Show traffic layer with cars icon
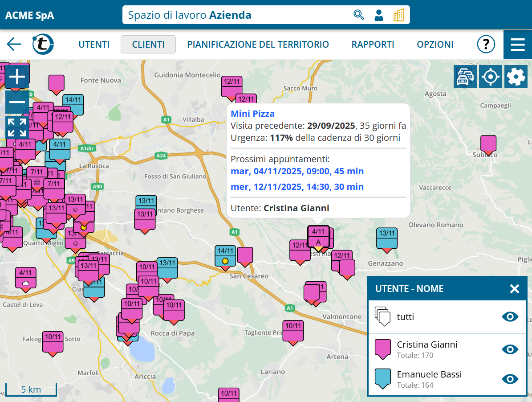The height and width of the screenshot is (402, 532). click(x=465, y=77)
